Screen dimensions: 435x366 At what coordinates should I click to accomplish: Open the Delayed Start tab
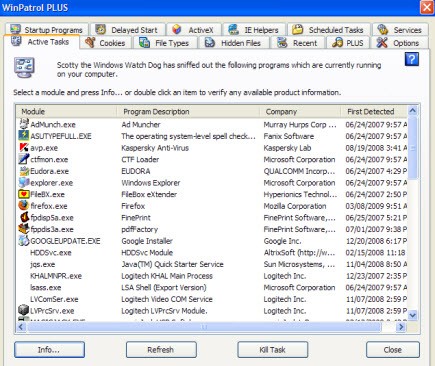128,30
